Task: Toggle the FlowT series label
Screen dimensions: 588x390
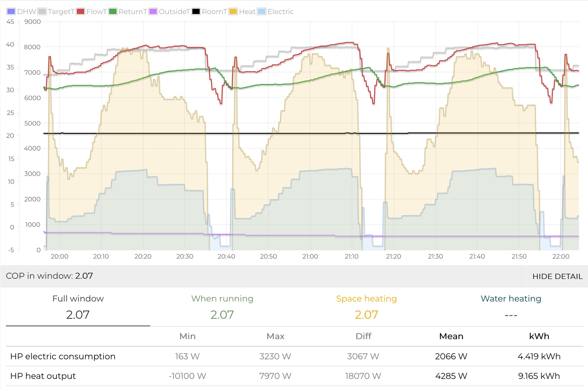Action: 96,12
